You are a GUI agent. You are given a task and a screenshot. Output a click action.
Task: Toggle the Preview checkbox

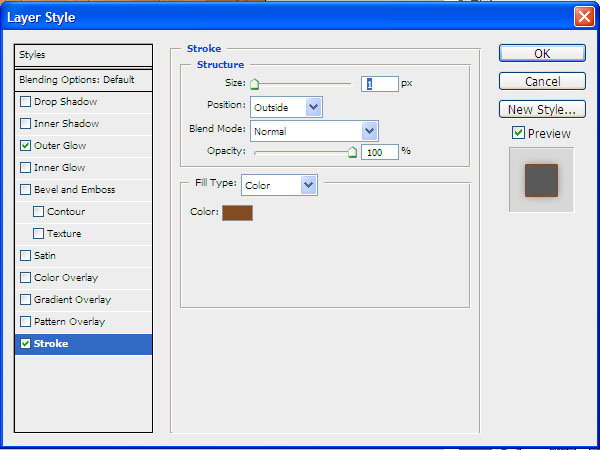[518, 133]
